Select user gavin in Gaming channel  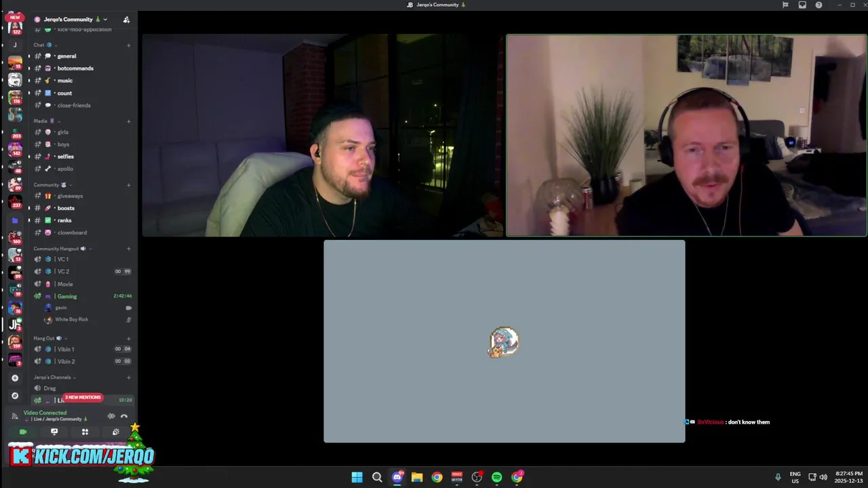coord(87,308)
